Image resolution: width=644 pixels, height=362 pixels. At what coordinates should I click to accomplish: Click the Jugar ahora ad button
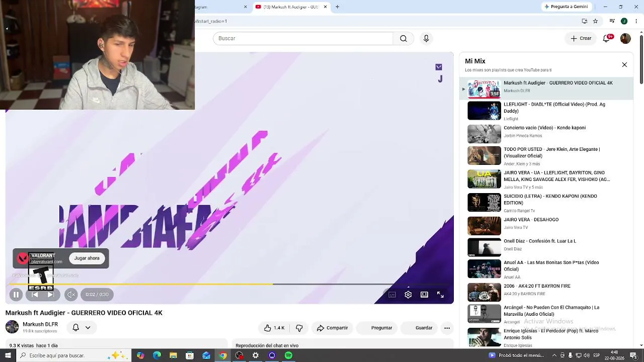pos(87,258)
